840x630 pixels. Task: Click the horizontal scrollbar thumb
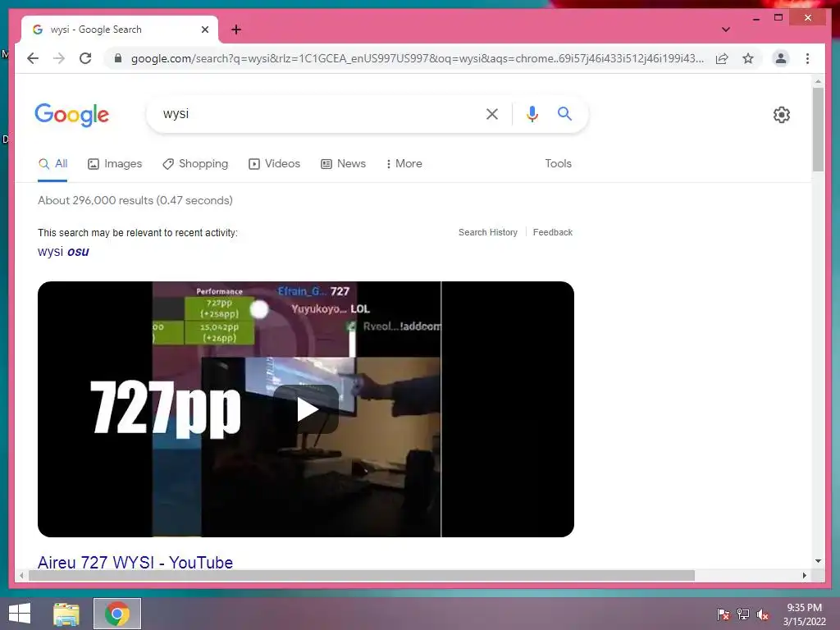[362, 576]
